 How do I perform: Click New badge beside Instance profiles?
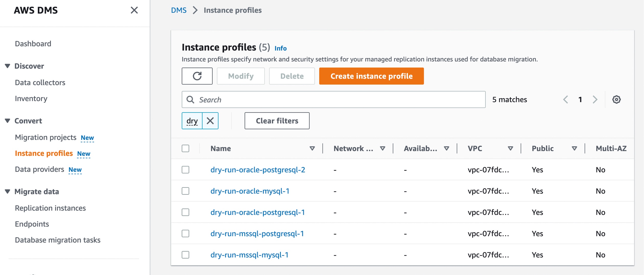coord(84,154)
